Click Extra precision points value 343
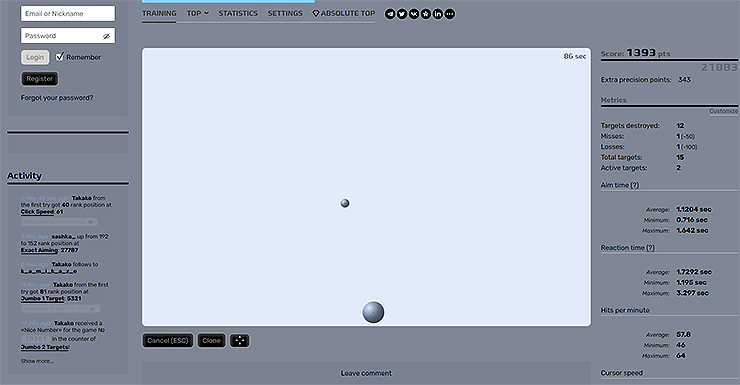This screenshot has height=385, width=740. point(684,80)
